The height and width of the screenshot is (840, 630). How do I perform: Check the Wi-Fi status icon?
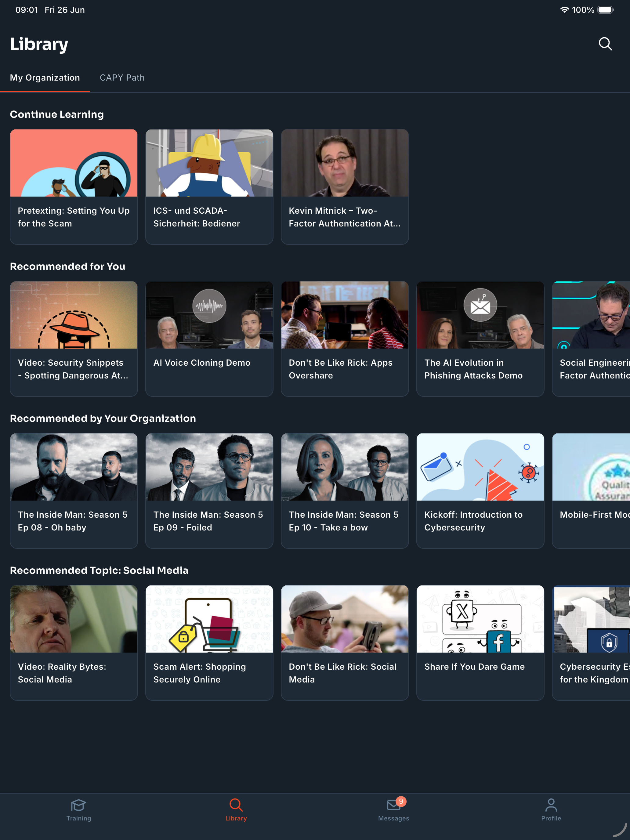[x=564, y=10]
